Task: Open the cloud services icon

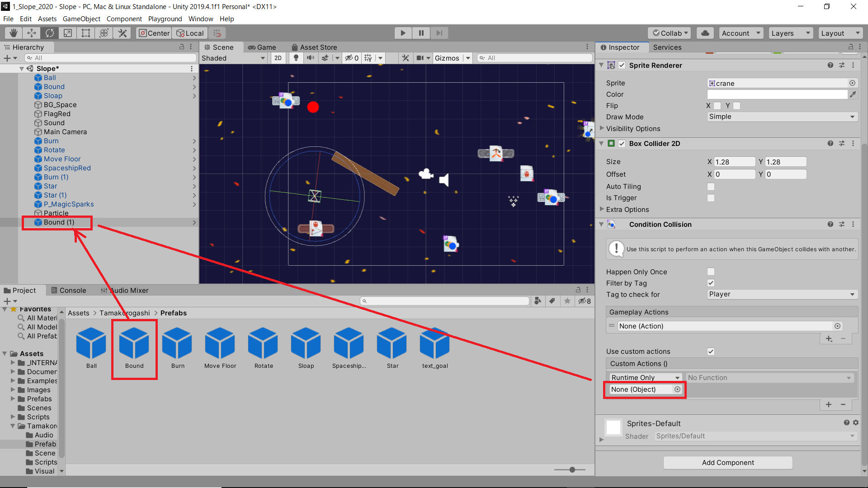Action: (x=705, y=33)
